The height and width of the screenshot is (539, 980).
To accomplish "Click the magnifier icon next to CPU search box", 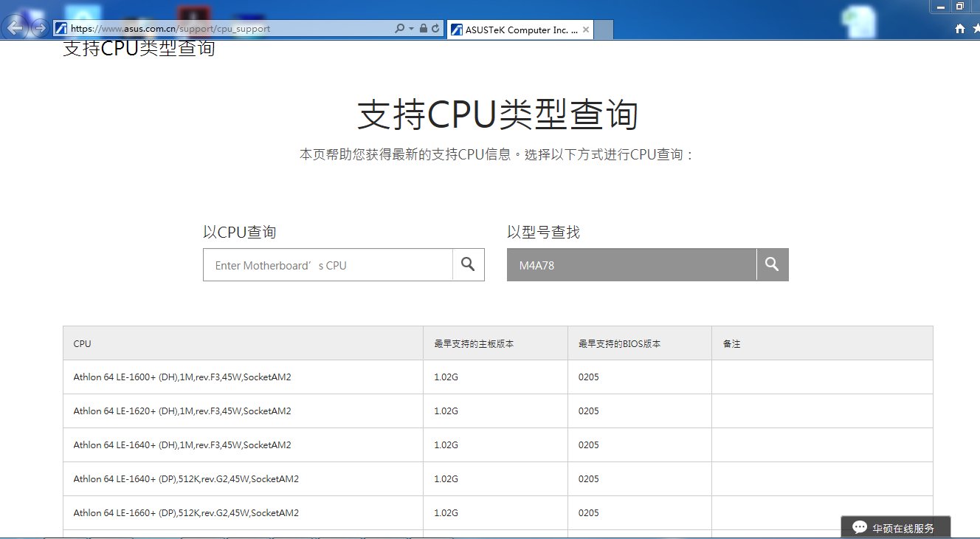I will tap(468, 264).
